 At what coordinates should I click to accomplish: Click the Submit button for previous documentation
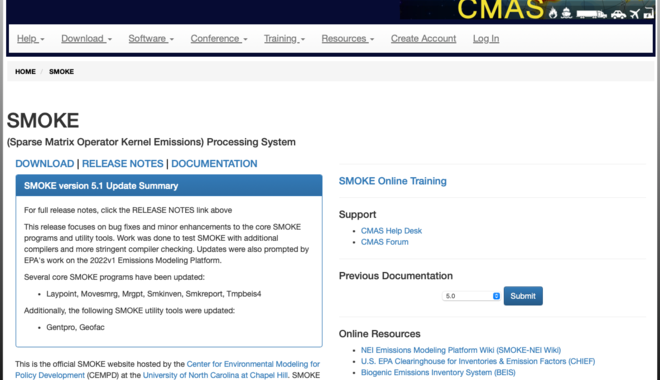click(x=523, y=296)
